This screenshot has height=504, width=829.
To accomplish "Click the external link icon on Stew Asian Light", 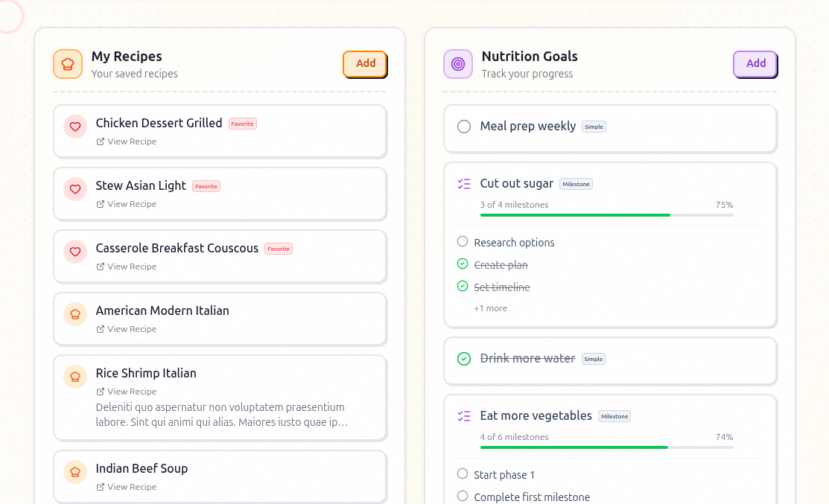I will (100, 203).
